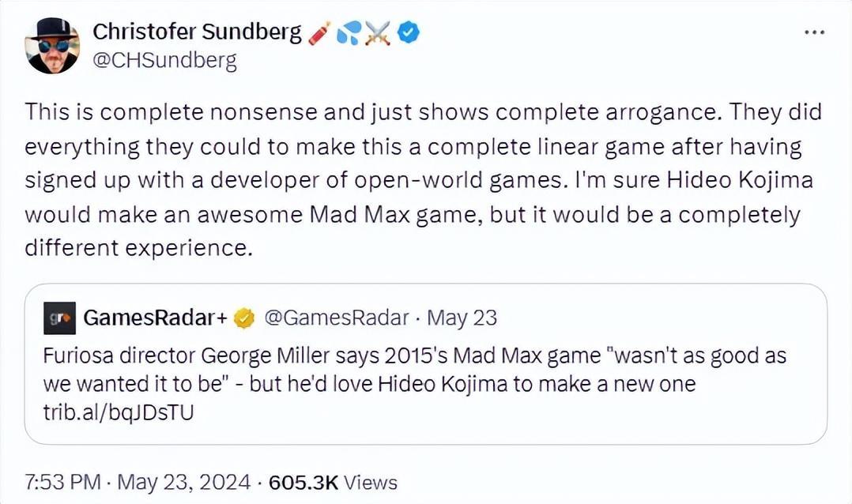The width and height of the screenshot is (852, 504).
Task: Click the @CHSundberg handle
Action: pyautogui.click(x=164, y=61)
